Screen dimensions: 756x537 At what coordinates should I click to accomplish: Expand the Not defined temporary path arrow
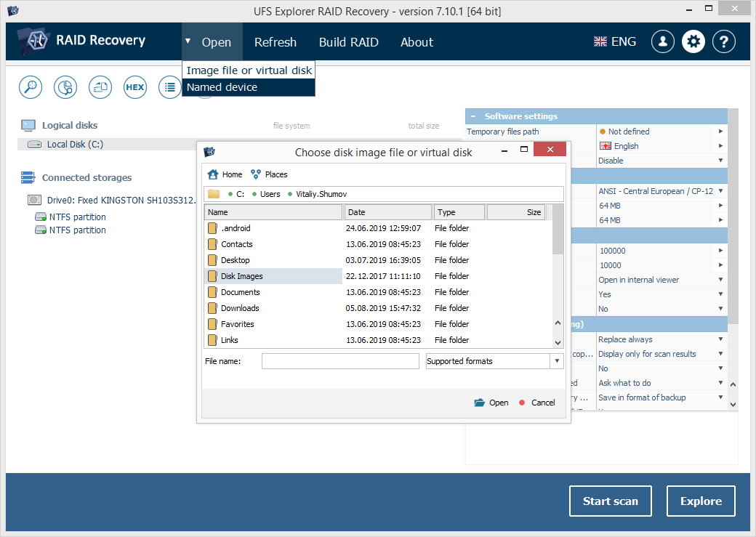[720, 131]
